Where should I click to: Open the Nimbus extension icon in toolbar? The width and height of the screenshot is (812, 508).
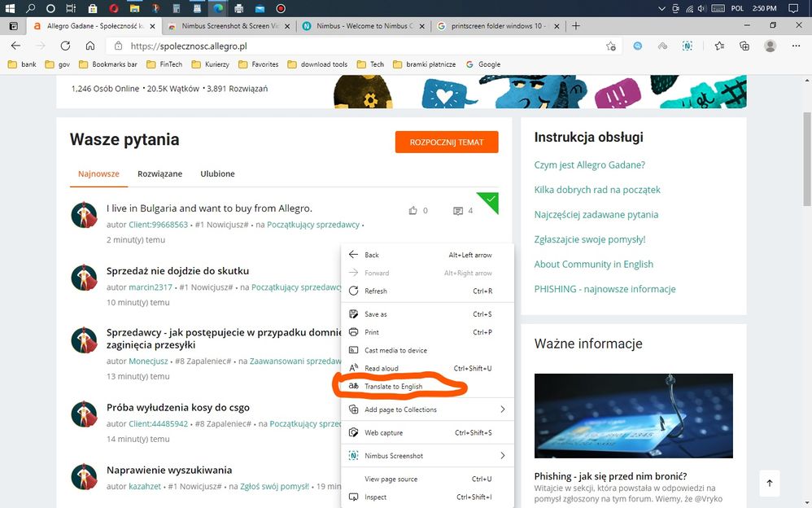[x=688, y=46]
